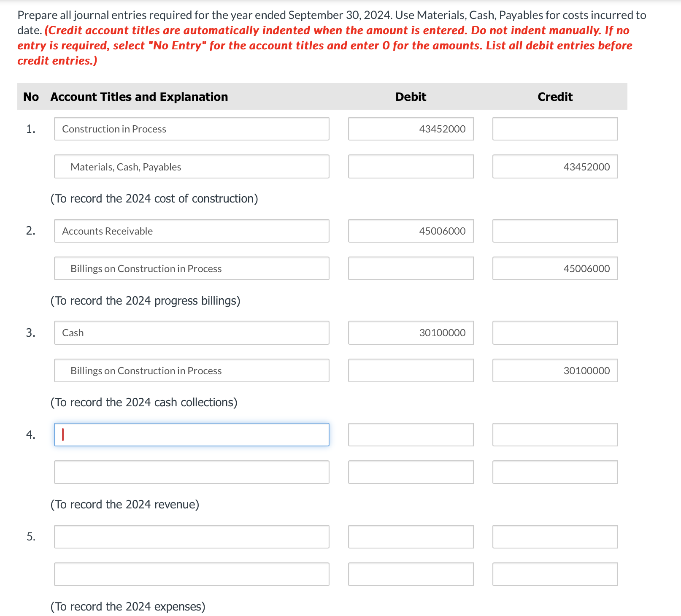Select the 43452000 credit amount field
The width and height of the screenshot is (681, 616).
pyautogui.click(x=554, y=166)
